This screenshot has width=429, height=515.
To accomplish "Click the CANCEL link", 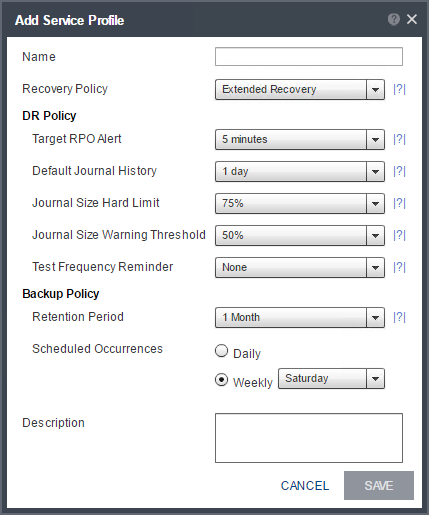I will [x=305, y=486].
